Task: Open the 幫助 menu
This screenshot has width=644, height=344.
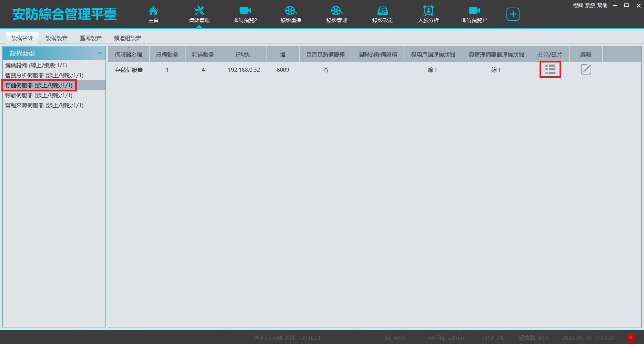Action: click(x=602, y=6)
